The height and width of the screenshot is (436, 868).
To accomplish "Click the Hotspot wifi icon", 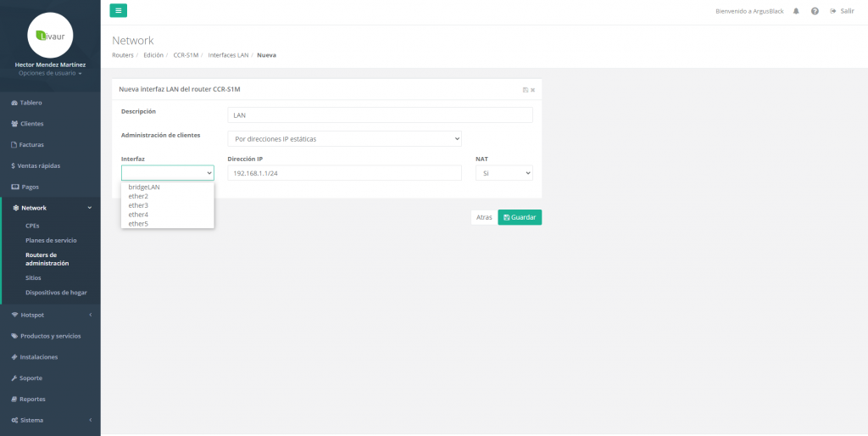I will 15,315.
